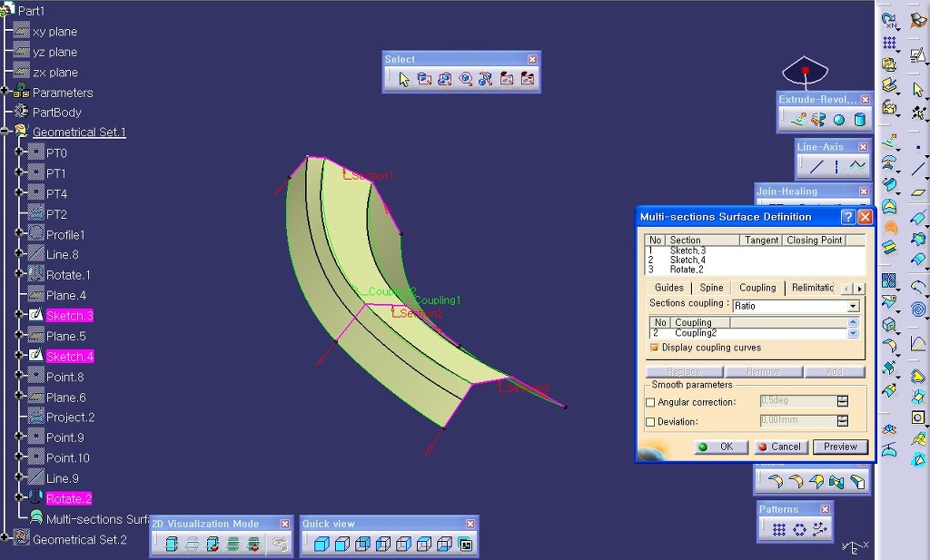Viewport: 930px width, 560px height.
Task: Click OK in Multi-sections Surface Definition
Action: [720, 447]
